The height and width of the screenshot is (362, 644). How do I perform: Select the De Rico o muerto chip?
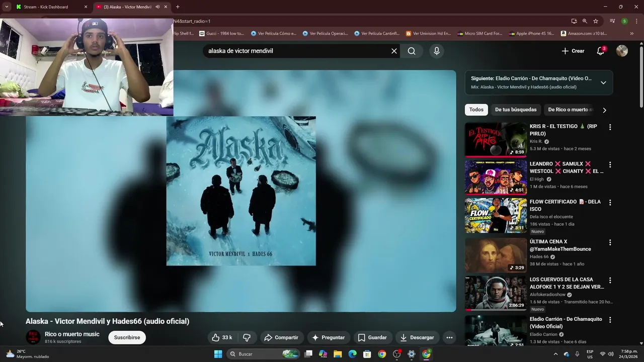coord(570,110)
